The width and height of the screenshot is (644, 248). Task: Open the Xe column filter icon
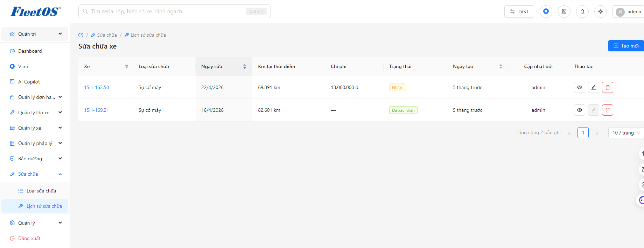point(127,66)
